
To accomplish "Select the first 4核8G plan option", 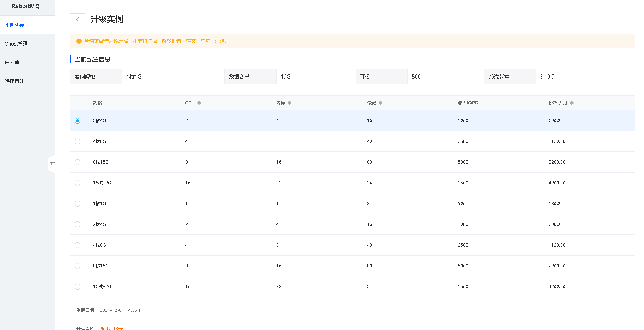I will coord(77,141).
